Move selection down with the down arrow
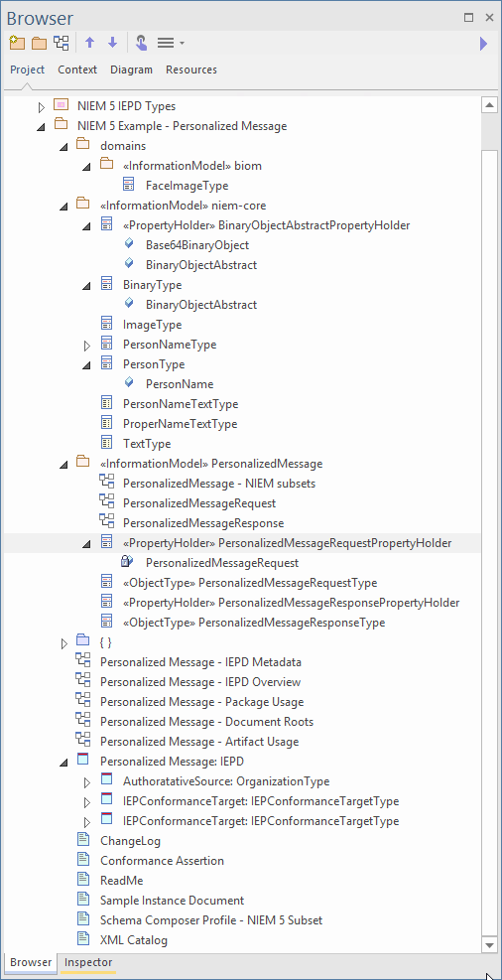 click(x=112, y=43)
